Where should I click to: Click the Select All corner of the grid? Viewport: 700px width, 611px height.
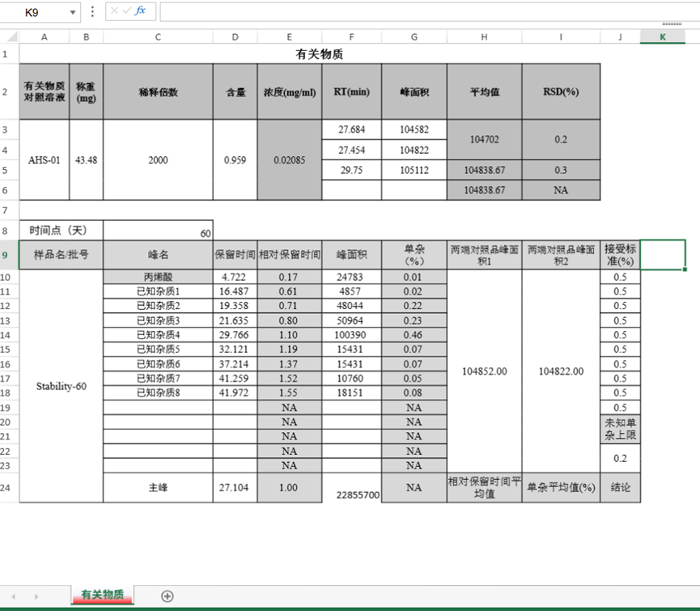pyautogui.click(x=9, y=36)
